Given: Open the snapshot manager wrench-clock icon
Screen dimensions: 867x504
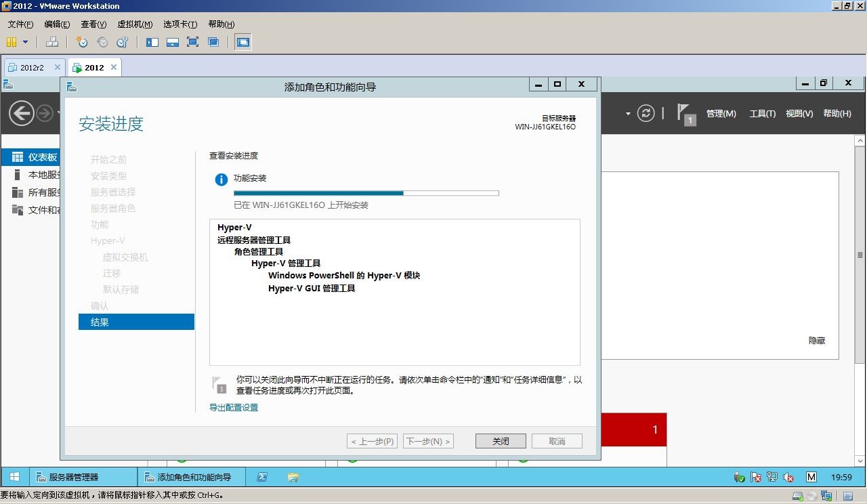Looking at the screenshot, I should click(123, 42).
